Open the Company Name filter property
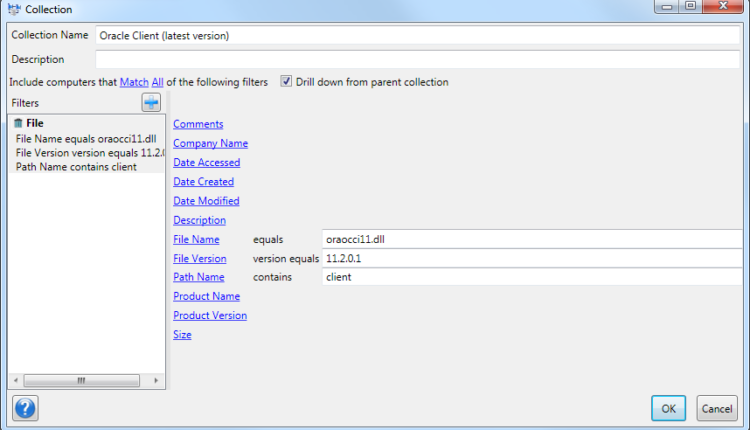The height and width of the screenshot is (430, 750). click(x=210, y=143)
